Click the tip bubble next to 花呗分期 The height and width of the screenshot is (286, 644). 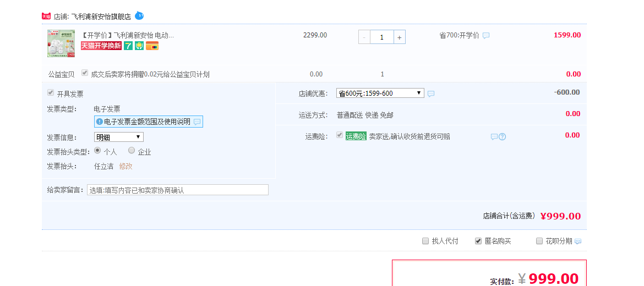point(578,241)
